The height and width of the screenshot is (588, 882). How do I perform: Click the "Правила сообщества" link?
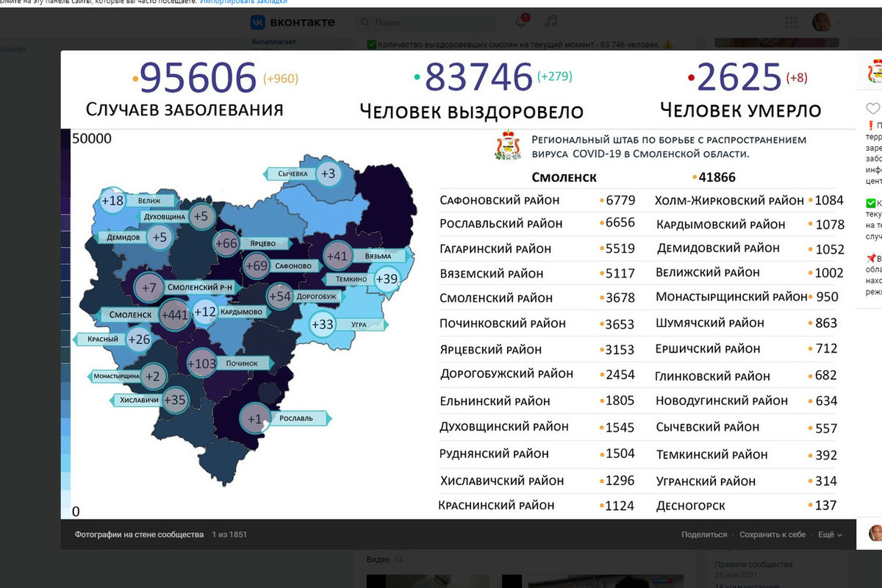click(753, 564)
